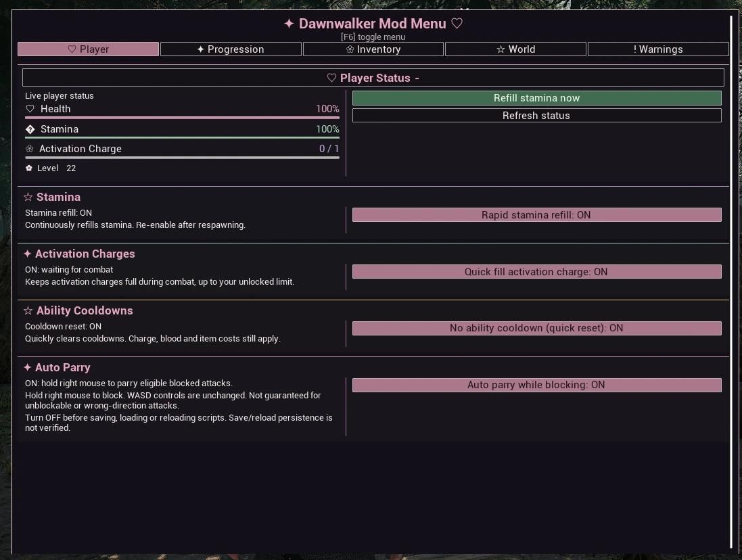Click the heart icon after Mod Menu title
The height and width of the screenshot is (560, 742).
[457, 23]
